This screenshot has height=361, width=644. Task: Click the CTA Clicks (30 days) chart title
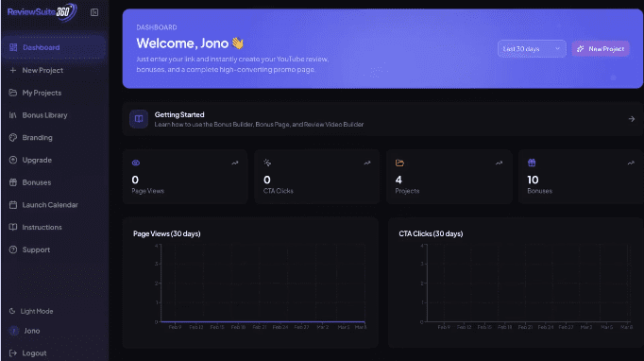click(x=431, y=233)
